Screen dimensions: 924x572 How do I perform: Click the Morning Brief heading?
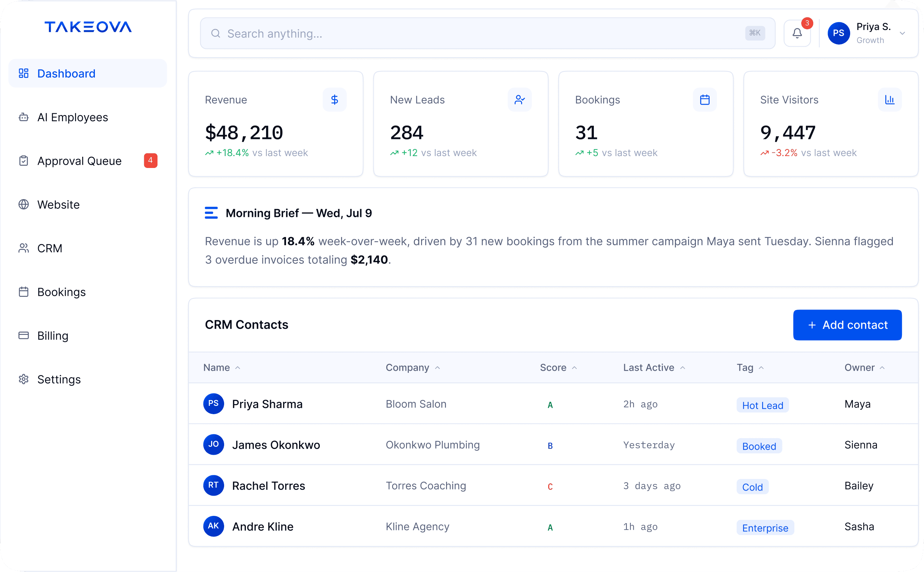[x=299, y=213]
